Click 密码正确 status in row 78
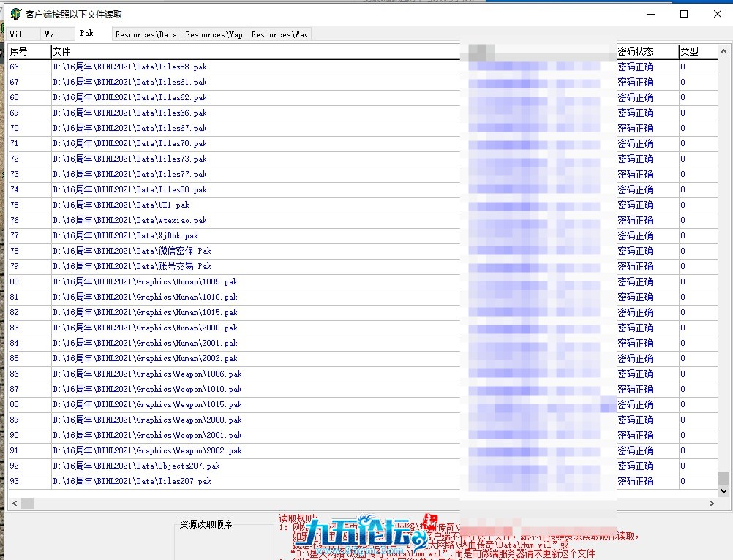The width and height of the screenshot is (733, 560). tap(635, 251)
